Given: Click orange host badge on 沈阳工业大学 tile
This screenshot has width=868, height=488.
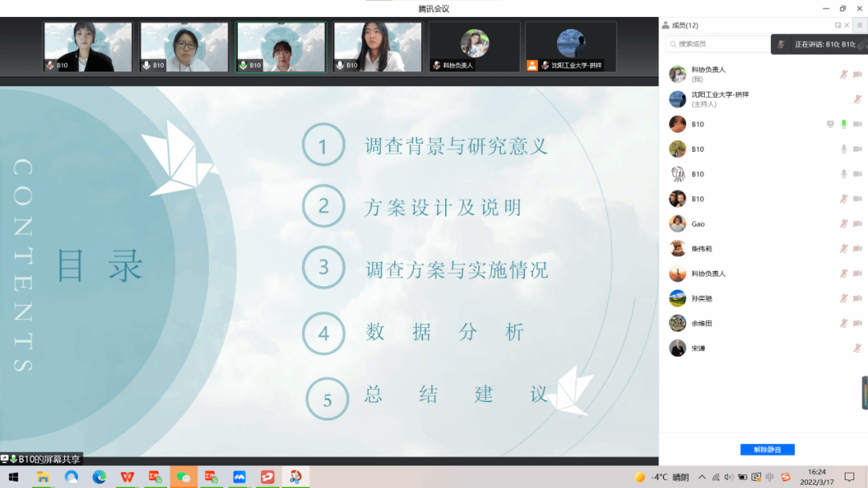Looking at the screenshot, I should (x=532, y=65).
